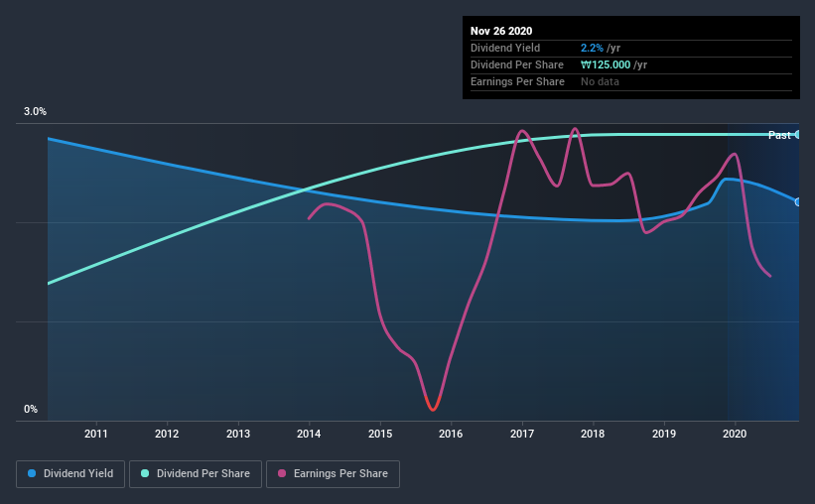The height and width of the screenshot is (504, 815).
Task: Click the lowest trough of the pink earnings line
Action: click(433, 409)
